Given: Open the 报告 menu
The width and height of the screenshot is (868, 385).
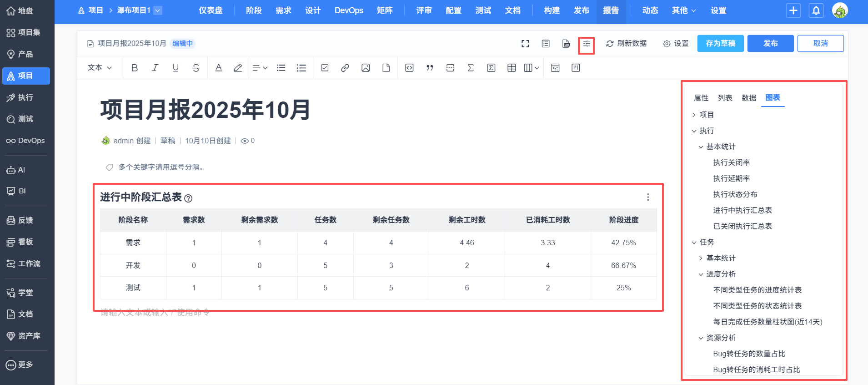Looking at the screenshot, I should 611,10.
